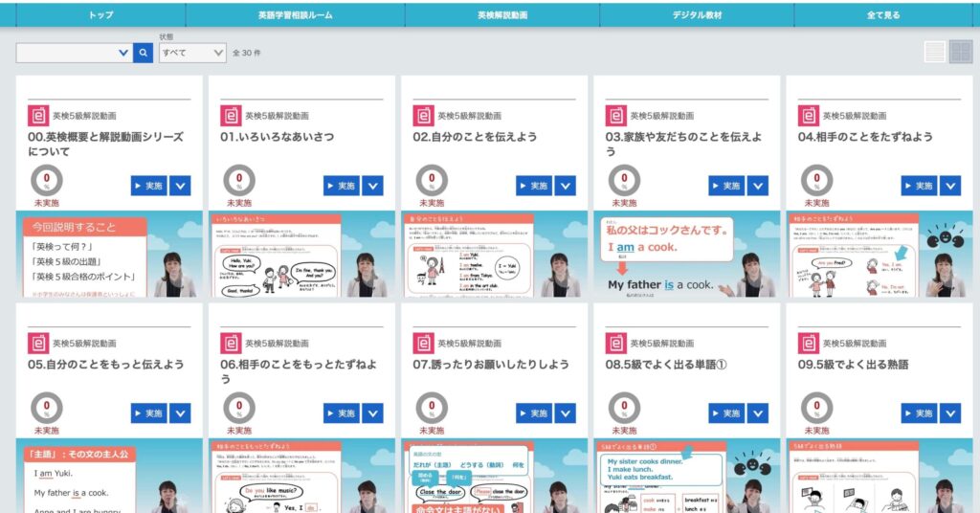Open the search category combo box
This screenshot has height=513, width=980.
74,53
